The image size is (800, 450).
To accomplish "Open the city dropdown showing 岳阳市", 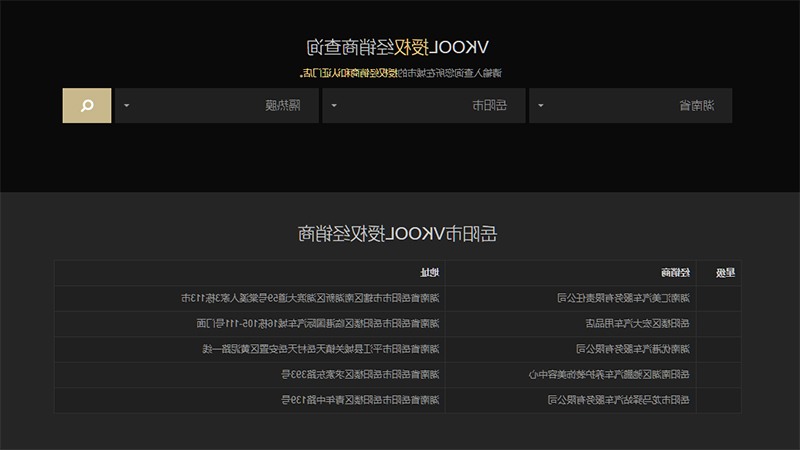I will 423,106.
